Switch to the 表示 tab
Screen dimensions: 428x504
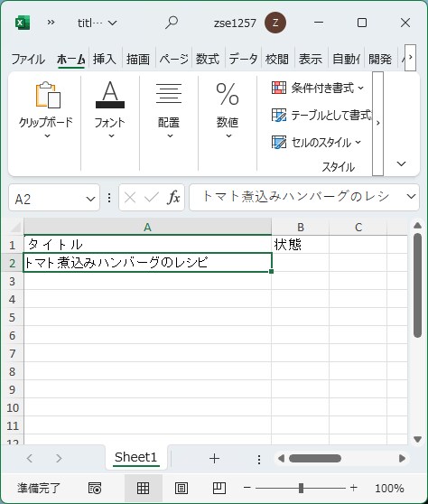click(x=311, y=59)
